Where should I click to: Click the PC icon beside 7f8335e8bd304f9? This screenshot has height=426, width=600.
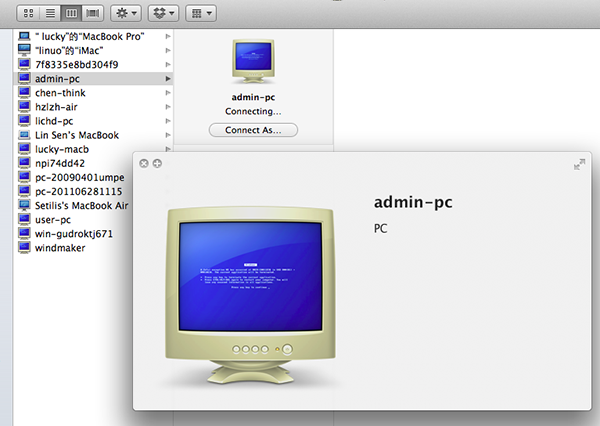[x=24, y=64]
